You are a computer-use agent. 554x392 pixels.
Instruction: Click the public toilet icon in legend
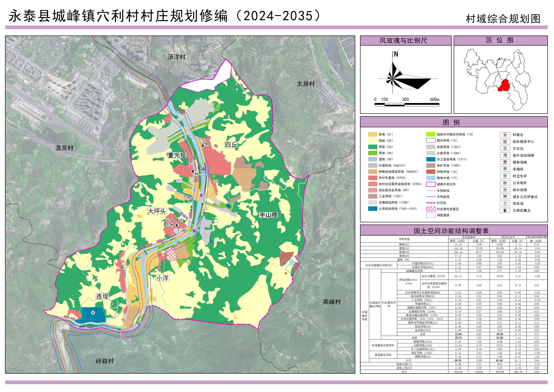(x=505, y=183)
